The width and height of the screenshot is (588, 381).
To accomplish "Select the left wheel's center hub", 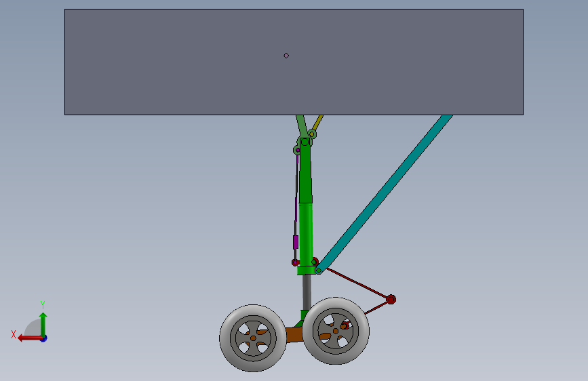I will (253, 338).
